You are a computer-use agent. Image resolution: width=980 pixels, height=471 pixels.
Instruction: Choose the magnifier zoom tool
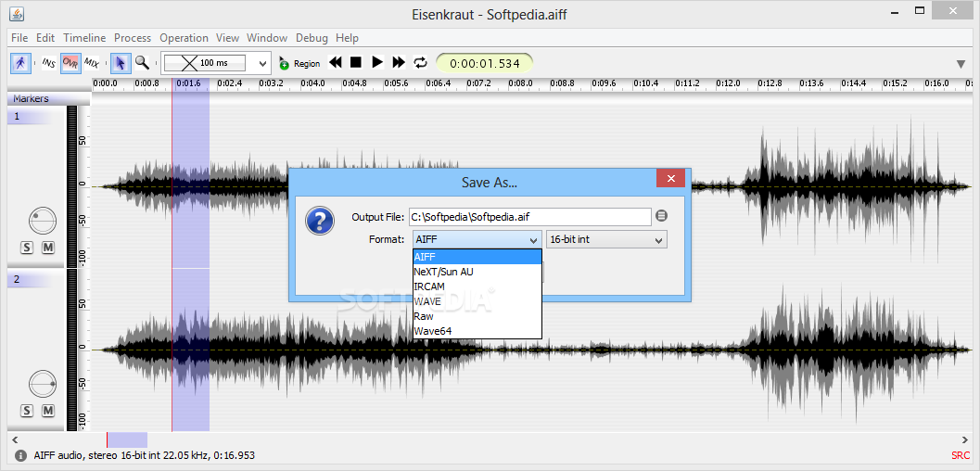coord(143,62)
